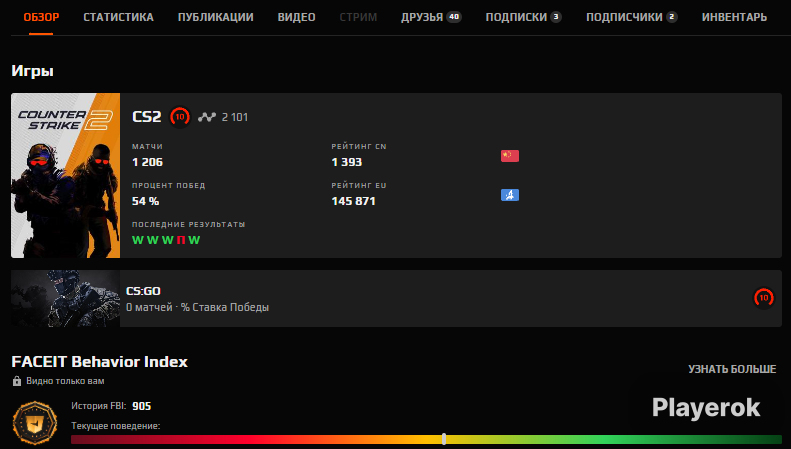Image resolution: width=791 pixels, height=449 pixels.
Task: Click the FACEIT Behavior Index badge icon
Action: click(35, 423)
